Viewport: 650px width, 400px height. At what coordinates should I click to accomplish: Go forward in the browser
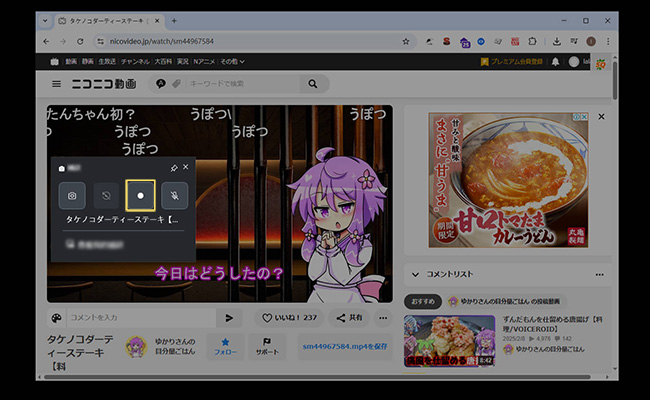pyautogui.click(x=63, y=41)
